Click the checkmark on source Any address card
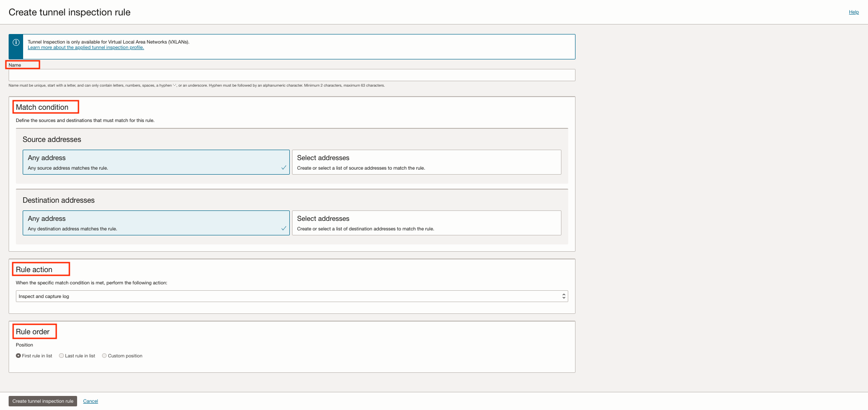868x410 pixels. pyautogui.click(x=284, y=168)
